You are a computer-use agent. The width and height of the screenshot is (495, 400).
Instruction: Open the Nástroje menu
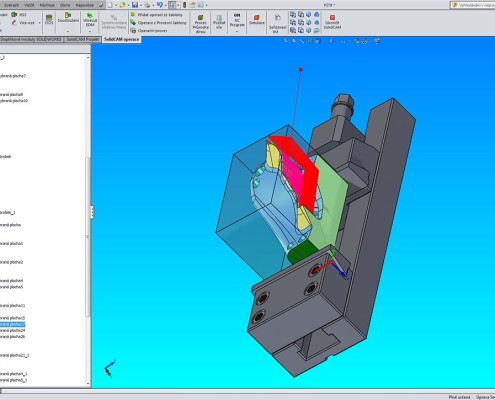point(47,5)
